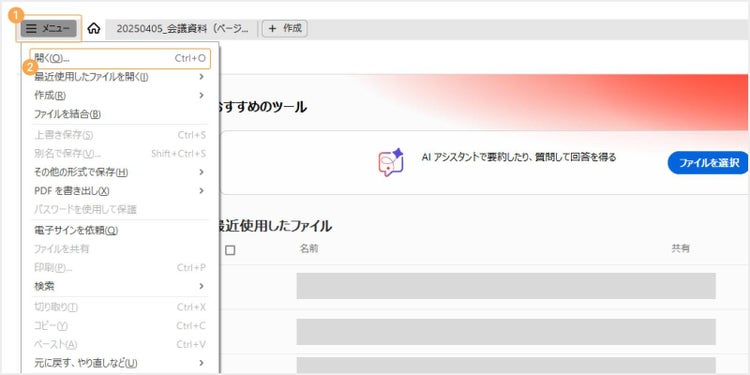Click 上書き保存(S) menu item
This screenshot has height=375, width=750.
pos(120,135)
